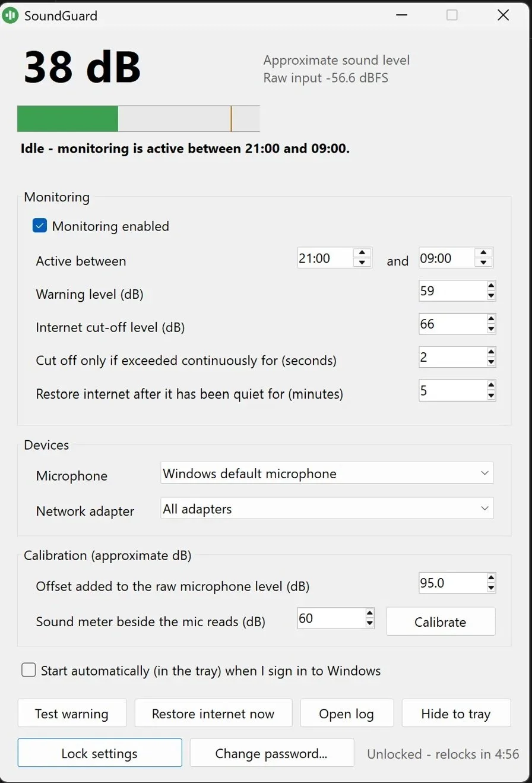Image resolution: width=532 pixels, height=783 pixels.
Task: Decrease sound meter reading with down arrow
Action: 370,623
